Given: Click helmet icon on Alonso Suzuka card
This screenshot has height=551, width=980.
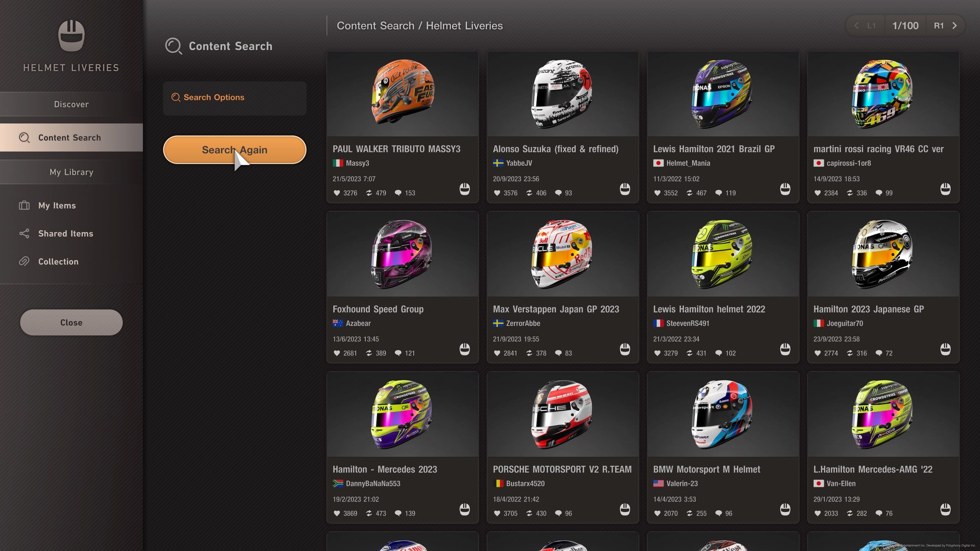Looking at the screenshot, I should [x=625, y=189].
